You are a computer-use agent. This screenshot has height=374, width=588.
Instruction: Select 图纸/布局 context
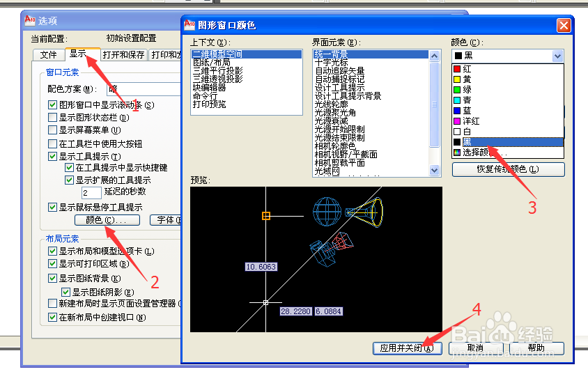pyautogui.click(x=212, y=63)
